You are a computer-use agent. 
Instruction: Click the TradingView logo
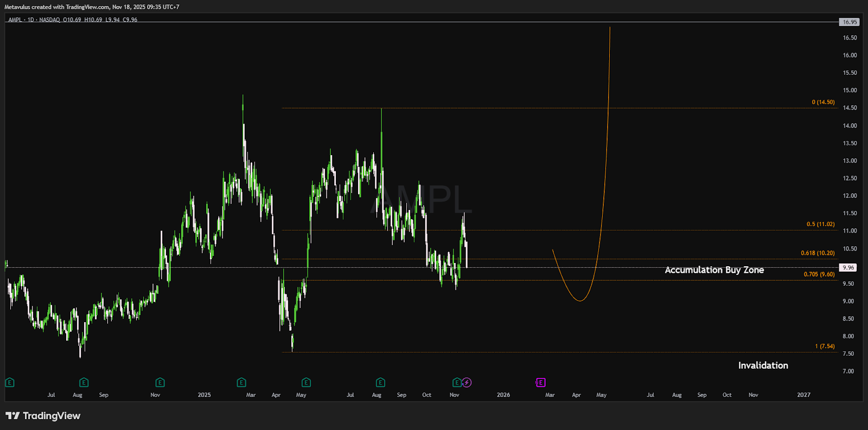[43, 416]
